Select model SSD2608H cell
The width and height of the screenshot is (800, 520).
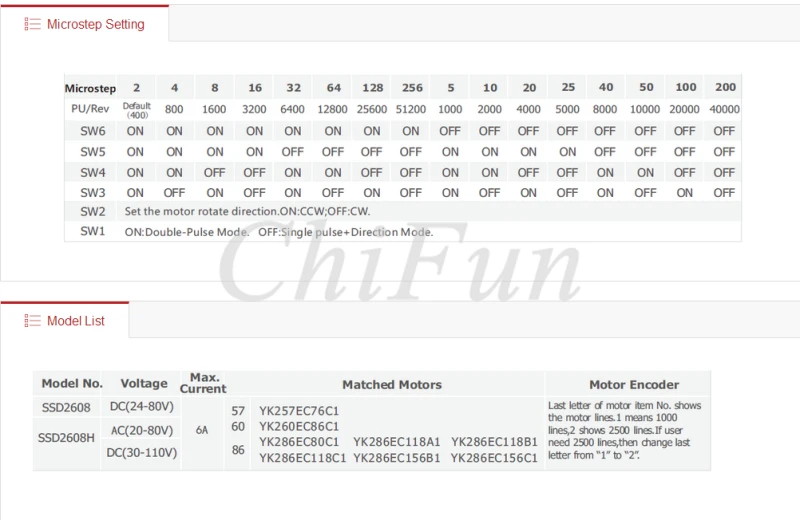coord(66,438)
